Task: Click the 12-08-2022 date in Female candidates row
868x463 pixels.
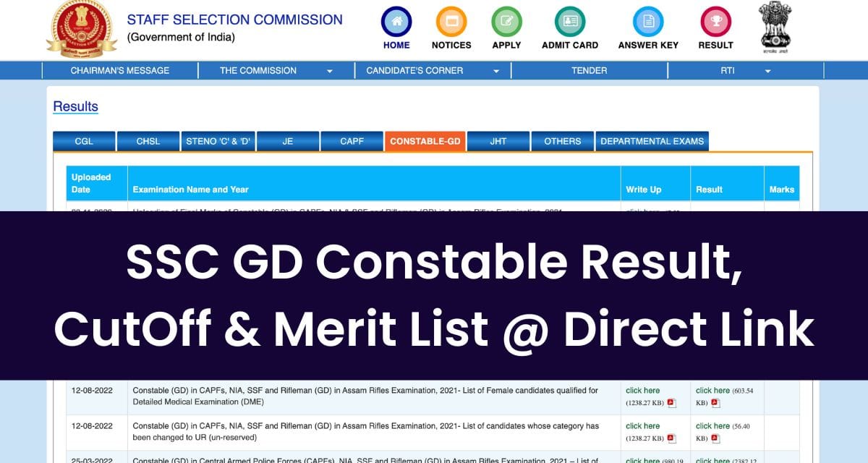Action: pyautogui.click(x=93, y=391)
